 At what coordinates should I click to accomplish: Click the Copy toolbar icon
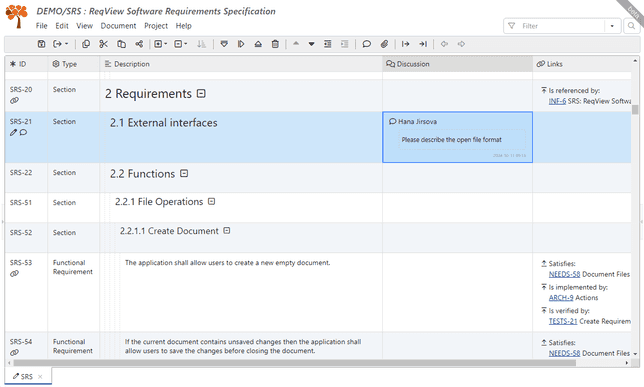click(x=86, y=44)
